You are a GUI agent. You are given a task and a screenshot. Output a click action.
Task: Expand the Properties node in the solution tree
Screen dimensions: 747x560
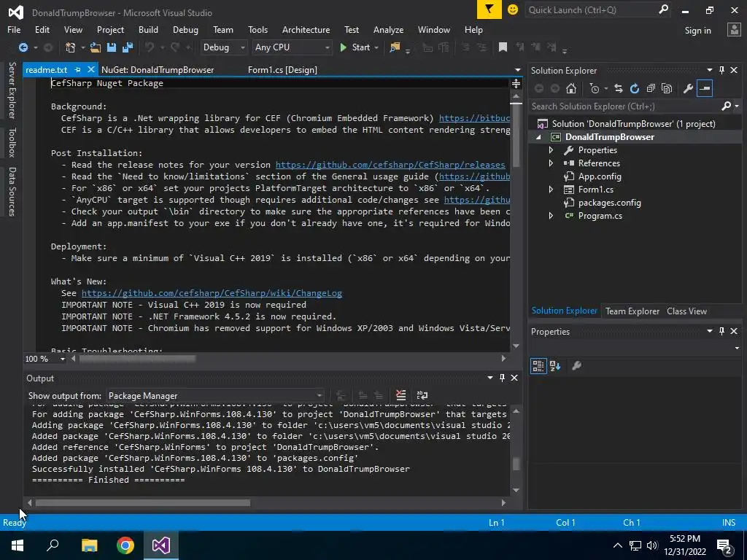point(551,150)
